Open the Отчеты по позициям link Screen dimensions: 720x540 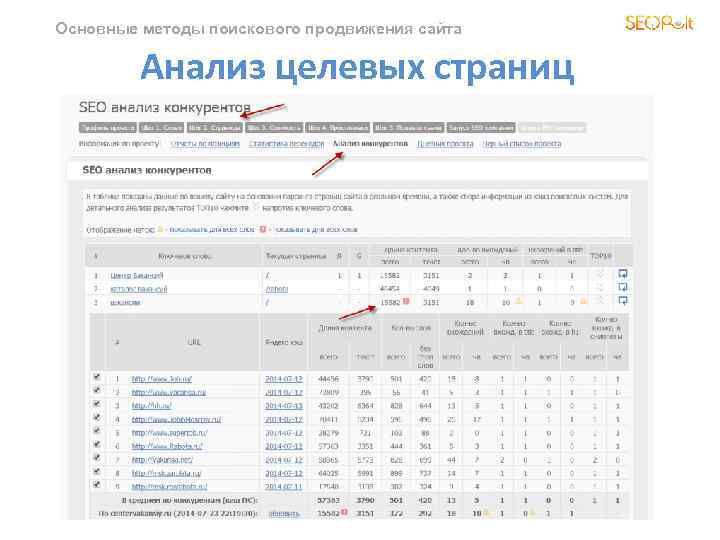pos(205,144)
